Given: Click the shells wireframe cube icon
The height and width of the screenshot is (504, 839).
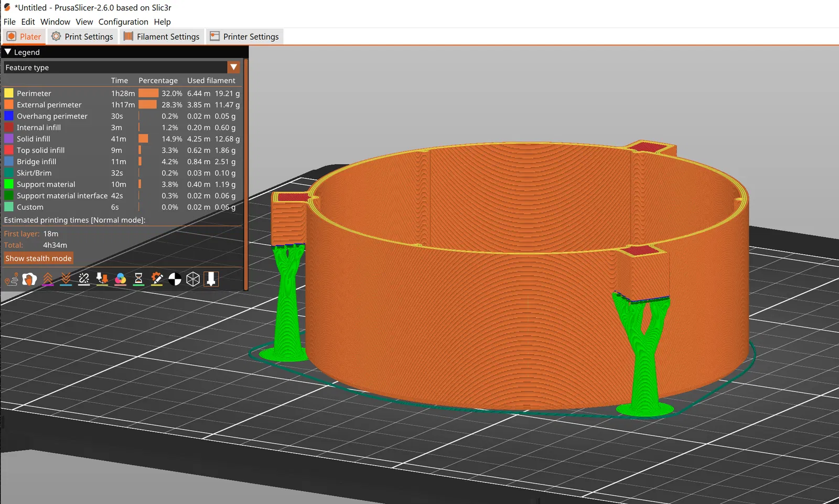Looking at the screenshot, I should coord(193,279).
